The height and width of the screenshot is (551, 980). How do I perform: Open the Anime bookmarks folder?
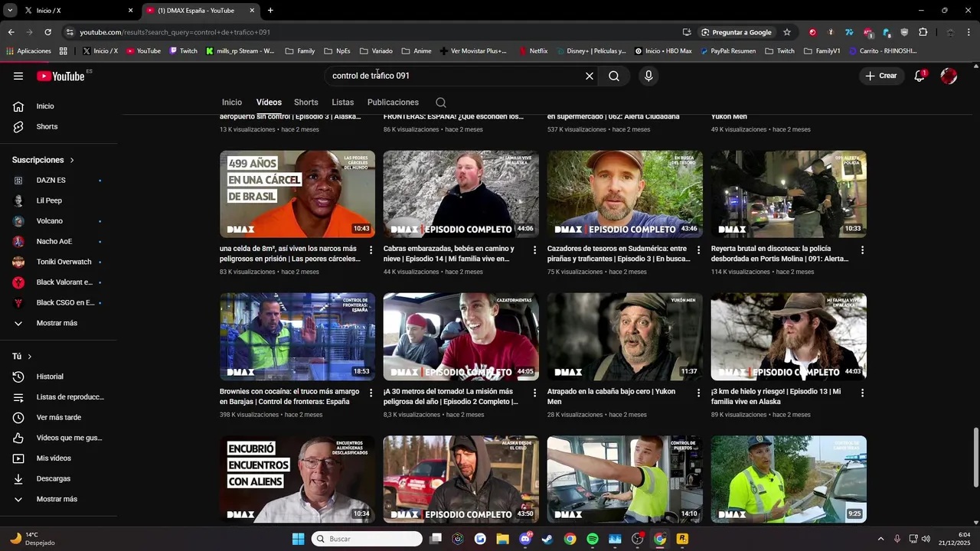[x=416, y=51]
